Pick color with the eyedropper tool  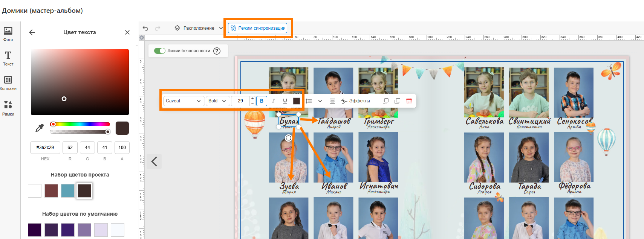click(39, 128)
